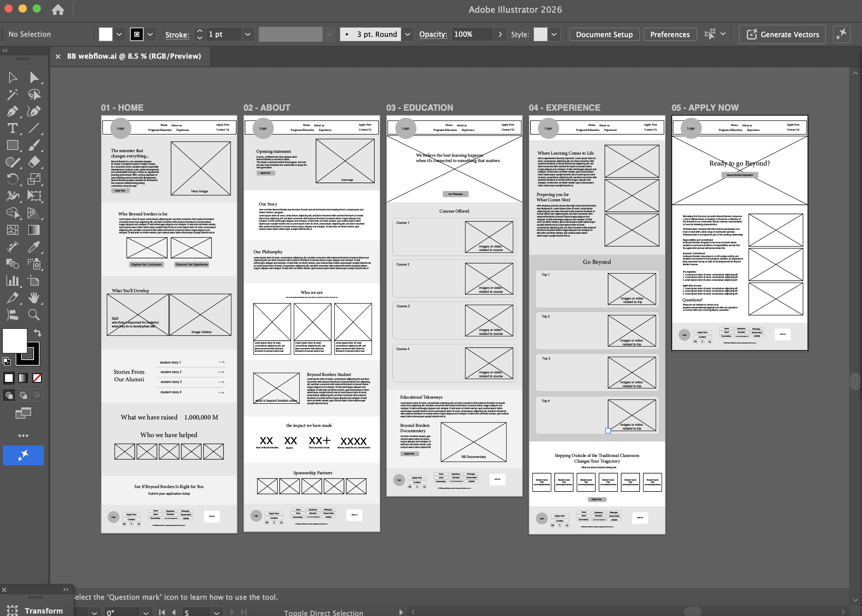The height and width of the screenshot is (616, 862).
Task: Click the Generate Vectors button
Action: click(x=782, y=35)
